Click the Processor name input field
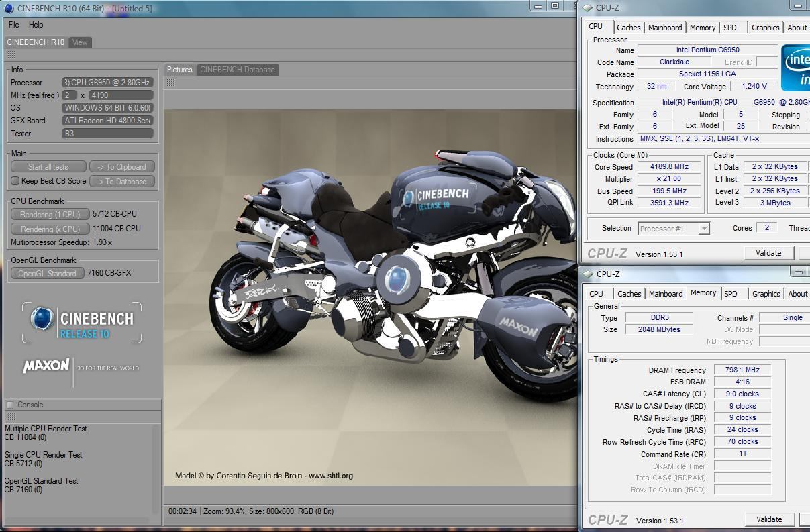This screenshot has width=810, height=532. click(x=108, y=83)
